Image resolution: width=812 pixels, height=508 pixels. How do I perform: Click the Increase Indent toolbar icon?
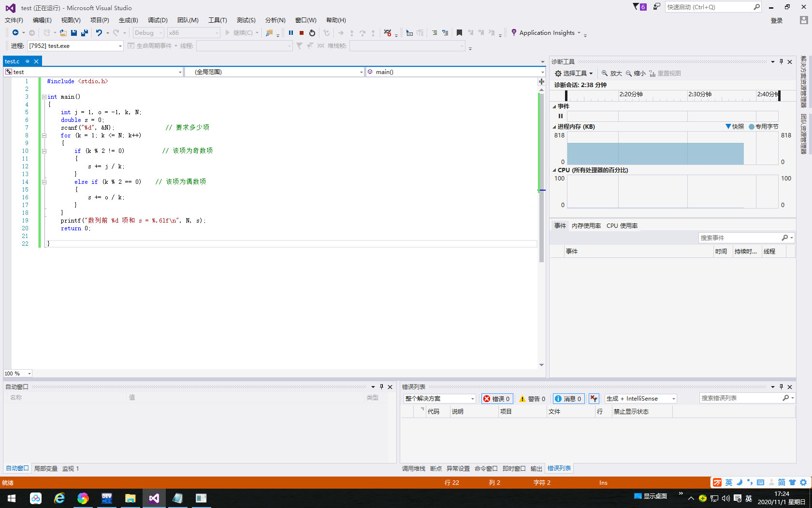pyautogui.click(x=445, y=32)
